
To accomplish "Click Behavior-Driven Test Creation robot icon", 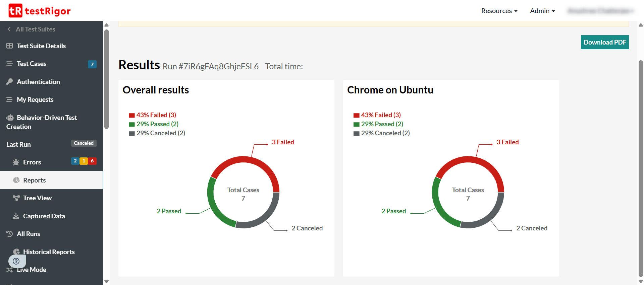I will [x=10, y=118].
